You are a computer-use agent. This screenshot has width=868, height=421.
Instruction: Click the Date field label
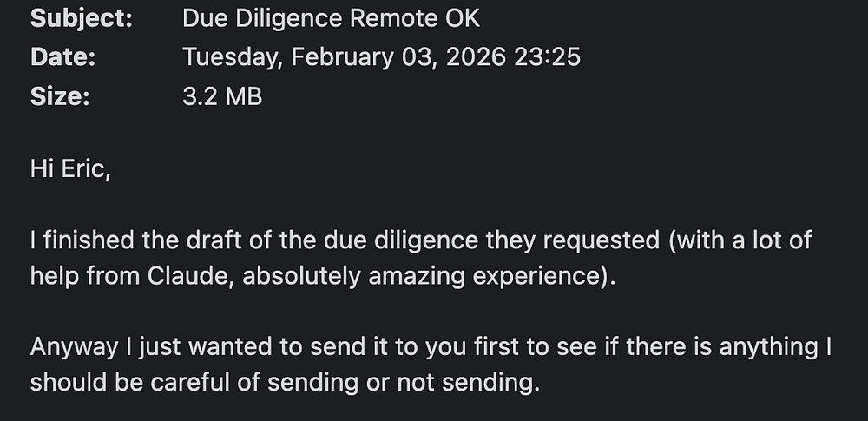62,57
